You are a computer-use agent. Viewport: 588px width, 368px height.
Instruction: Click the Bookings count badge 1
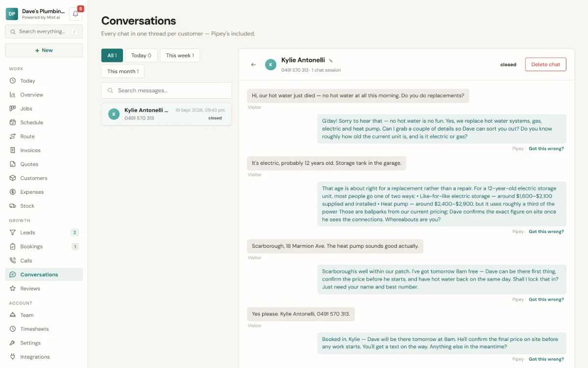pyautogui.click(x=75, y=246)
